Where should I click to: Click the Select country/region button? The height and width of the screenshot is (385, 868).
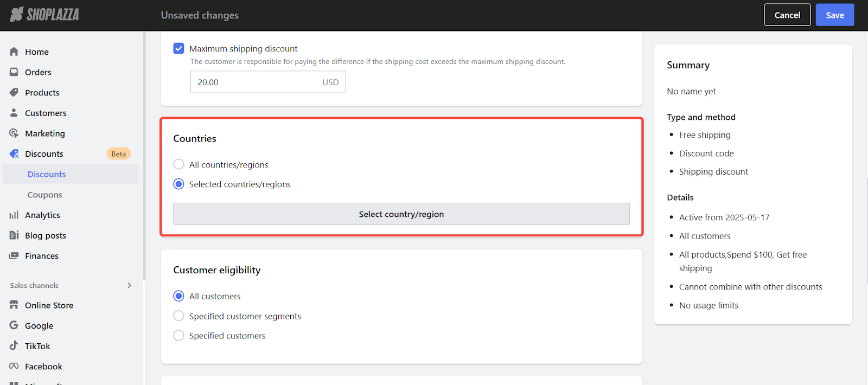pos(401,214)
